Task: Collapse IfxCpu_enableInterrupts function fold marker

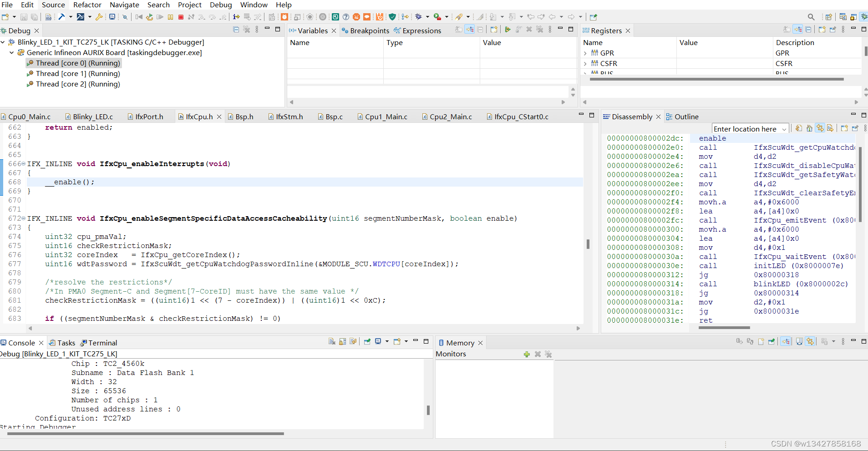Action: 24,164
